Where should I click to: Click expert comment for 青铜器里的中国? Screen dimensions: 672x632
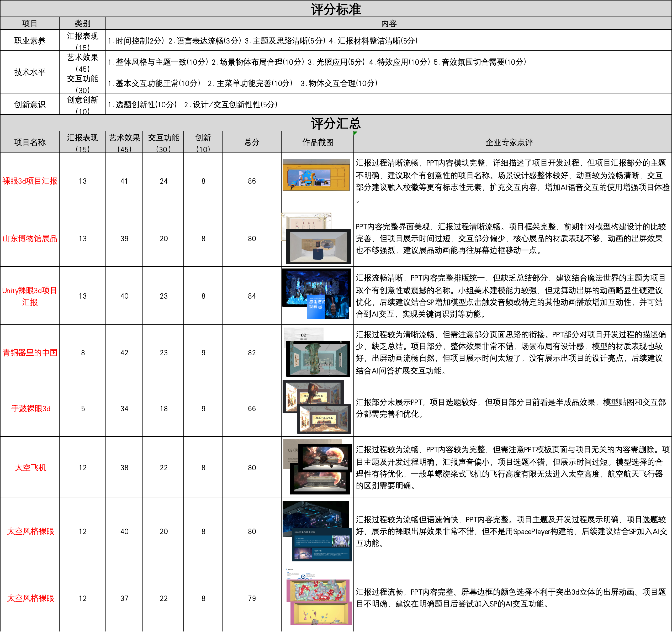click(512, 352)
